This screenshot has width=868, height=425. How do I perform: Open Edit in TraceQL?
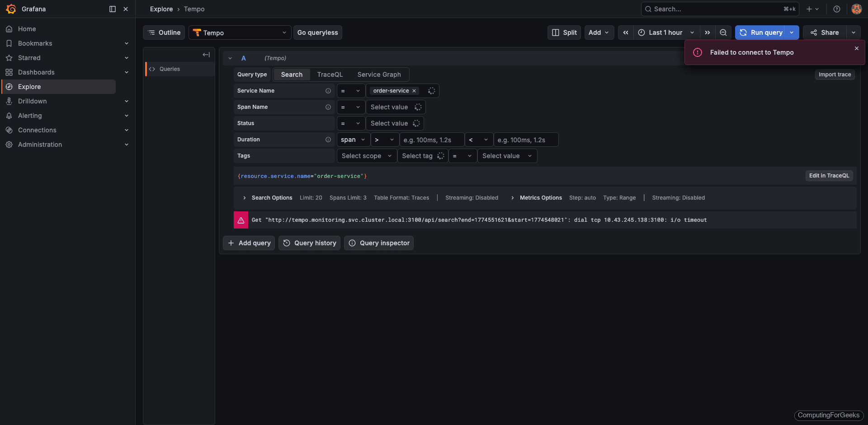click(829, 176)
